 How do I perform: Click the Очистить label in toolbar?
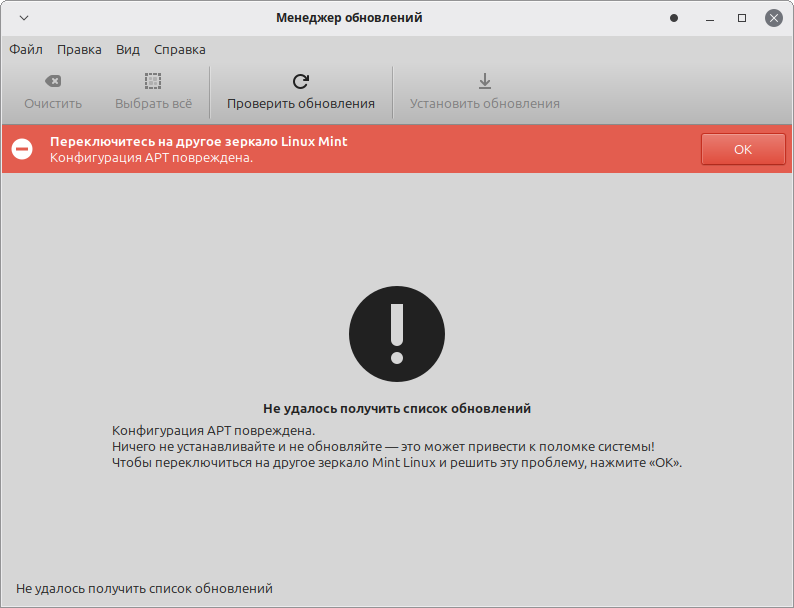tap(53, 104)
